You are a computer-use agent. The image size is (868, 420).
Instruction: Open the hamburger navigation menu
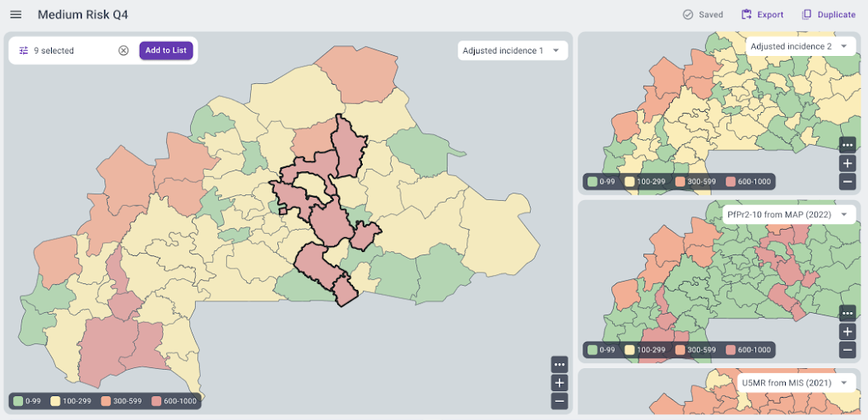(16, 15)
